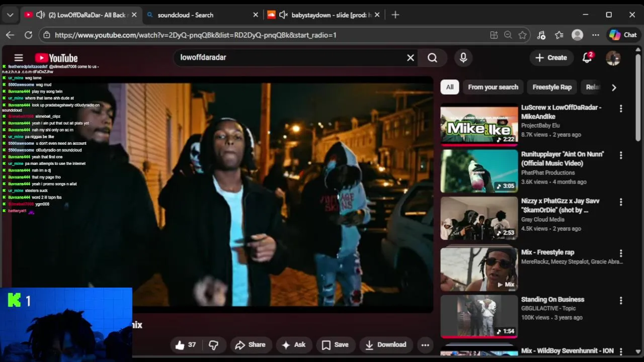The image size is (644, 362).
Task: Open the Aint On Nunn thumbnail
Action: tap(479, 171)
